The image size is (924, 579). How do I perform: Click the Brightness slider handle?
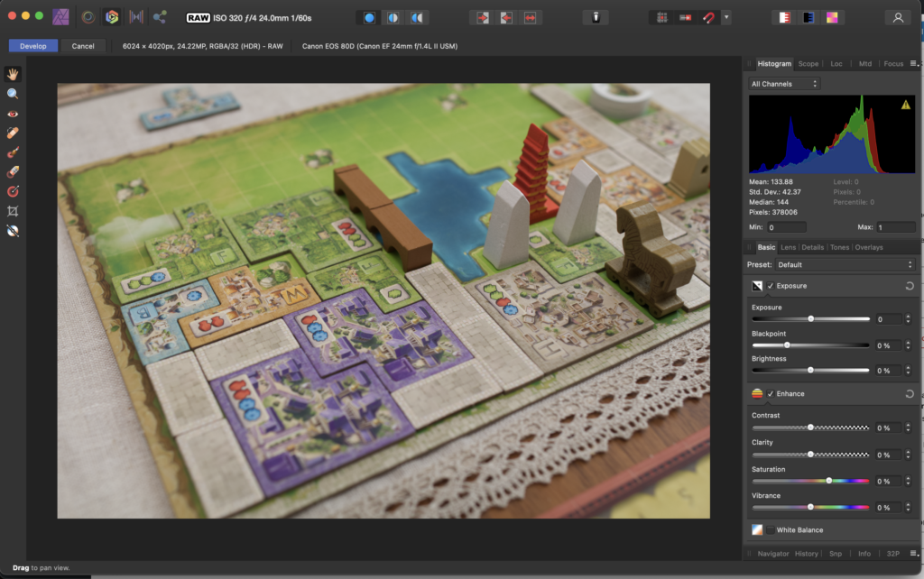pos(811,370)
